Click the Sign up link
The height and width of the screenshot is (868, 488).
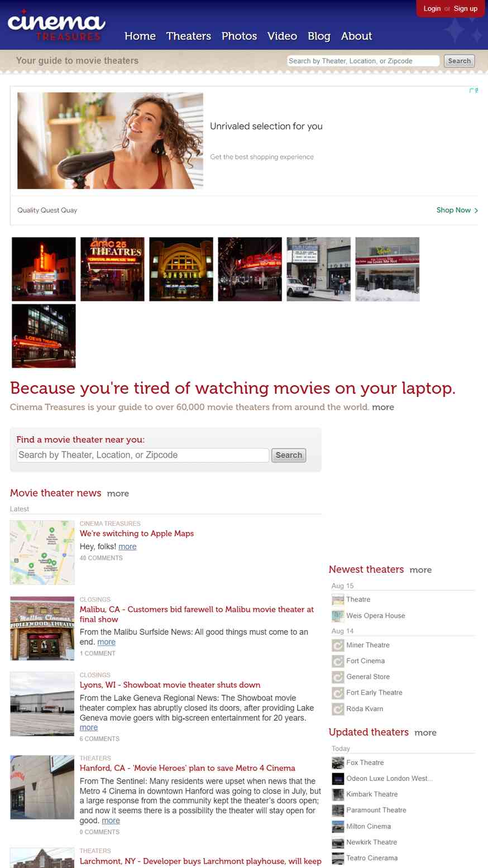click(466, 8)
